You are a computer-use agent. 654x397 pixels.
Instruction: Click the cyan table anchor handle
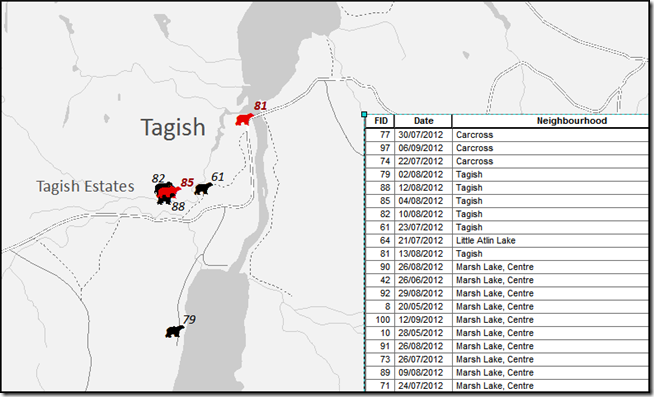click(364, 114)
